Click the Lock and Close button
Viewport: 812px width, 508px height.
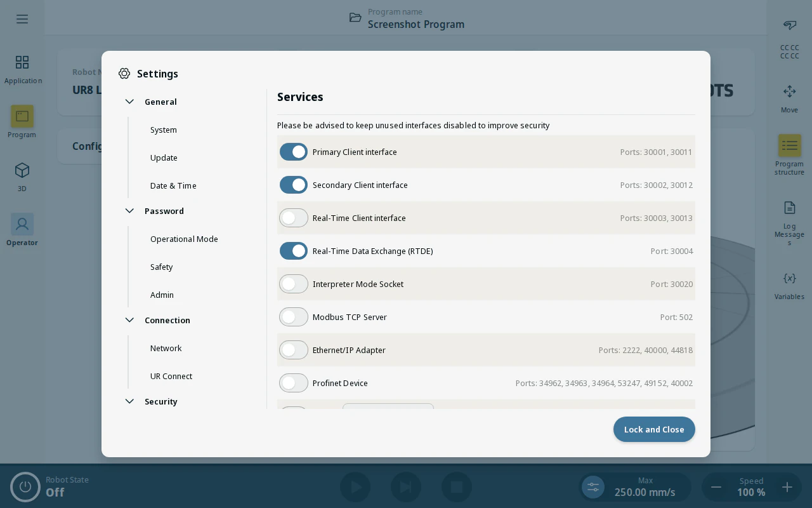point(654,429)
